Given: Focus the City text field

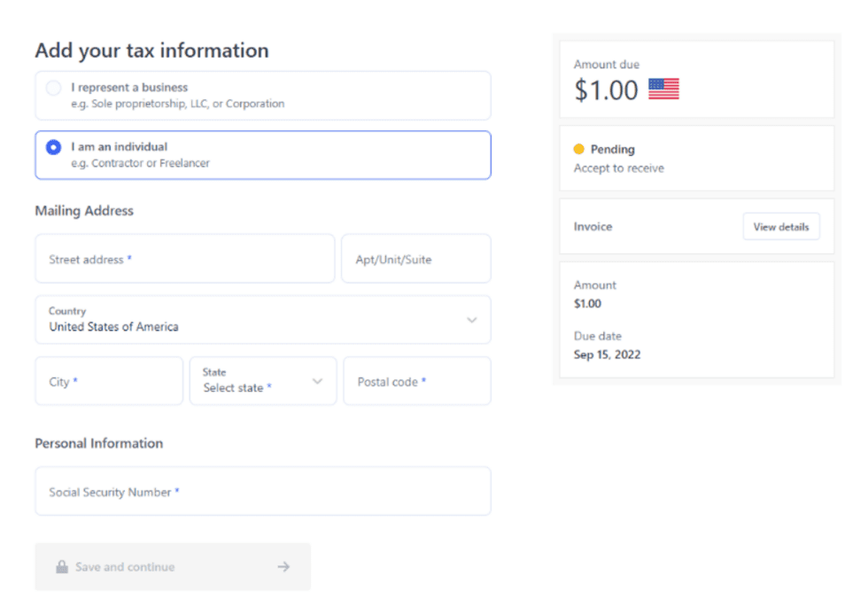Looking at the screenshot, I should pyautogui.click(x=109, y=381).
